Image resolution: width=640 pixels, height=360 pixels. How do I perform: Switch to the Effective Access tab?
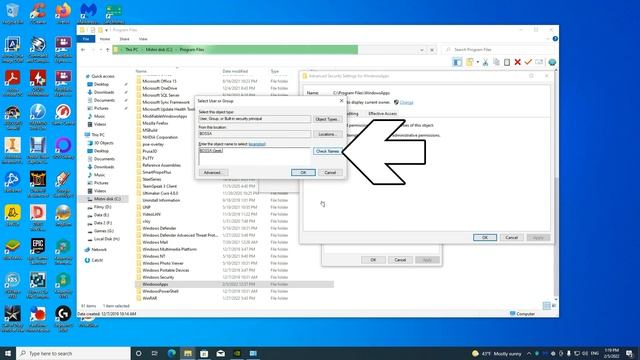(382, 113)
